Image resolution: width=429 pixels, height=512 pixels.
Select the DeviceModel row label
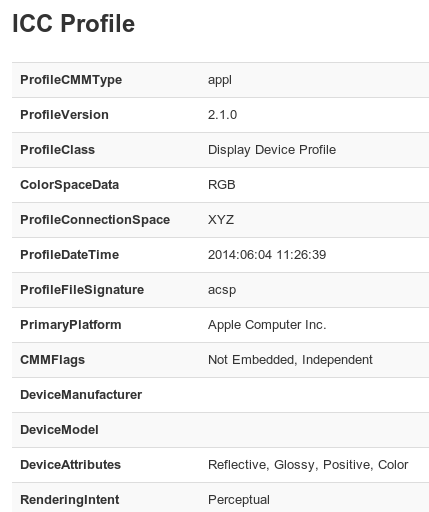59,430
